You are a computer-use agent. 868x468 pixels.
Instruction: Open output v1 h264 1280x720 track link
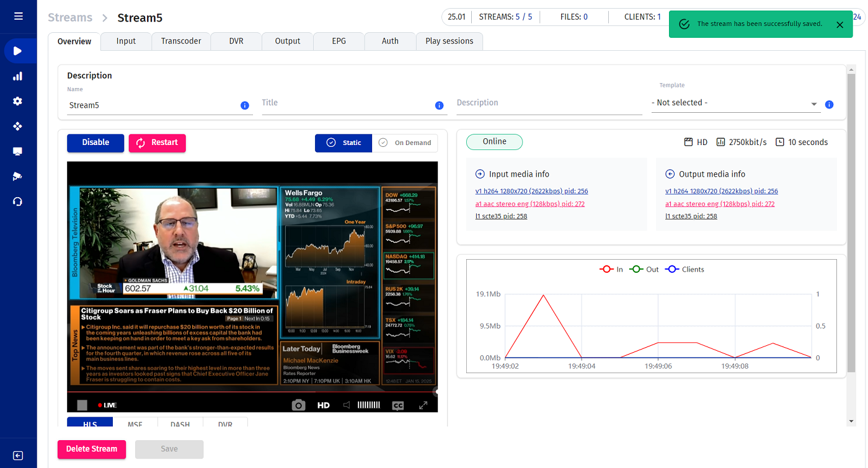tap(722, 192)
